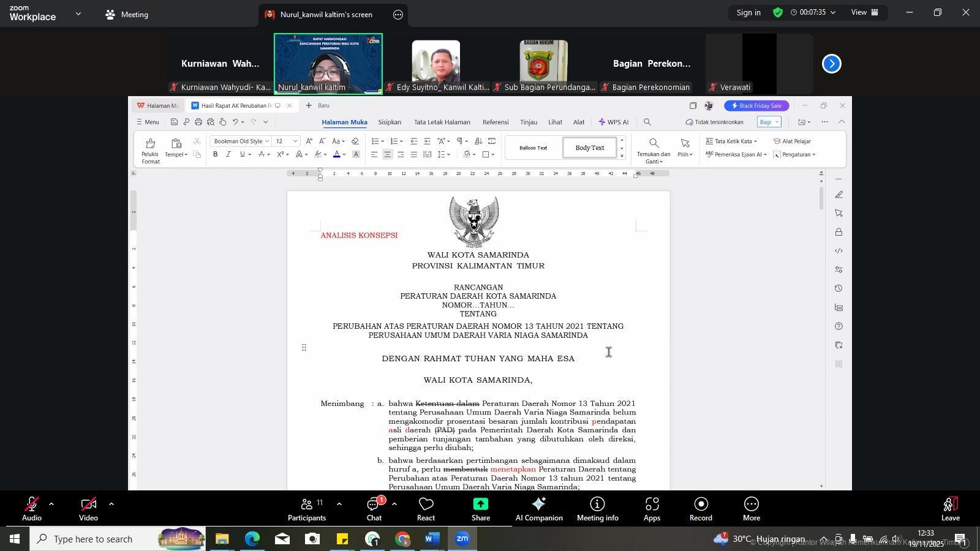Expand the View layout dropdown
This screenshot has width=980, height=551.
[x=864, y=12]
